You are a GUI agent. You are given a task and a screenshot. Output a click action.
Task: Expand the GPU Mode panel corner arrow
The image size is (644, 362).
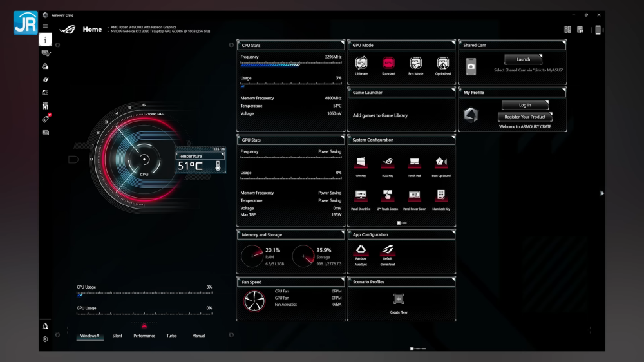[x=453, y=42]
